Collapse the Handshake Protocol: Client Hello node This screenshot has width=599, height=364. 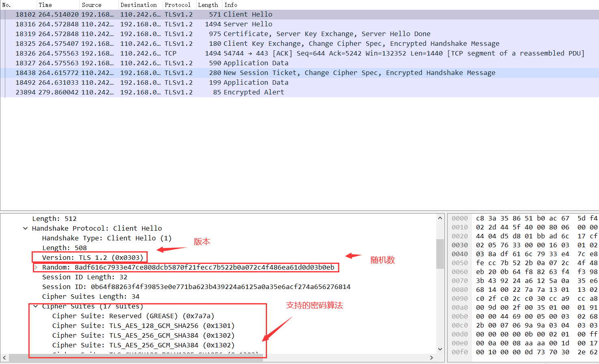tap(26, 229)
